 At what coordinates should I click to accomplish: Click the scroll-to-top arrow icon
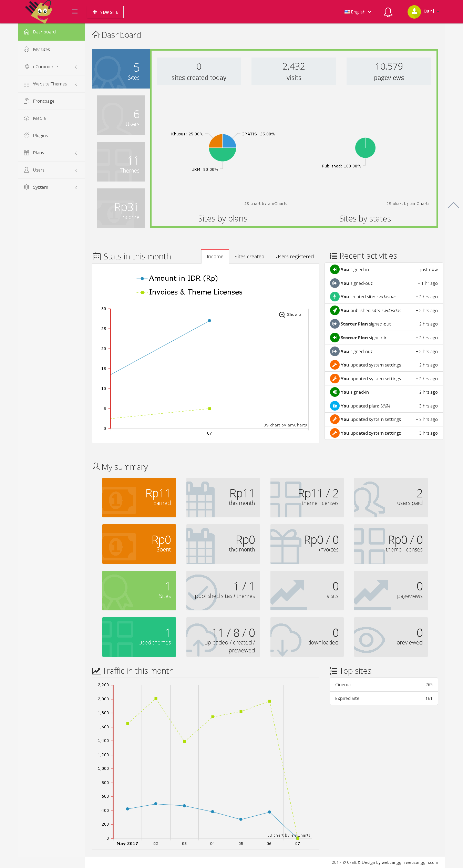[x=453, y=205]
